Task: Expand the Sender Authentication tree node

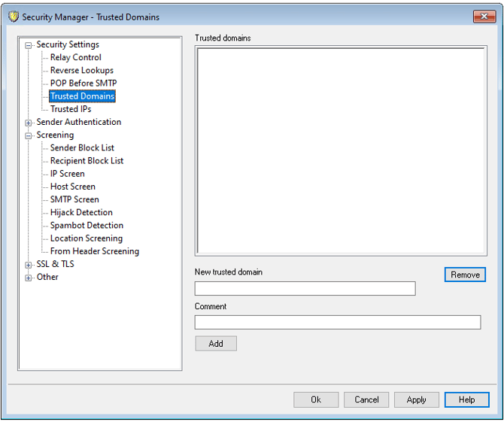Action: pos(29,123)
